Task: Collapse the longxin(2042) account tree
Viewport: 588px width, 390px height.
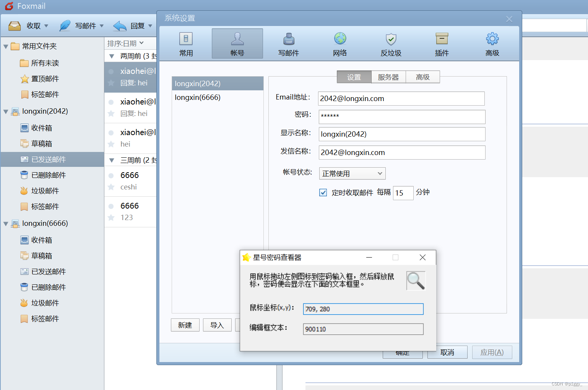Action: 6,112
